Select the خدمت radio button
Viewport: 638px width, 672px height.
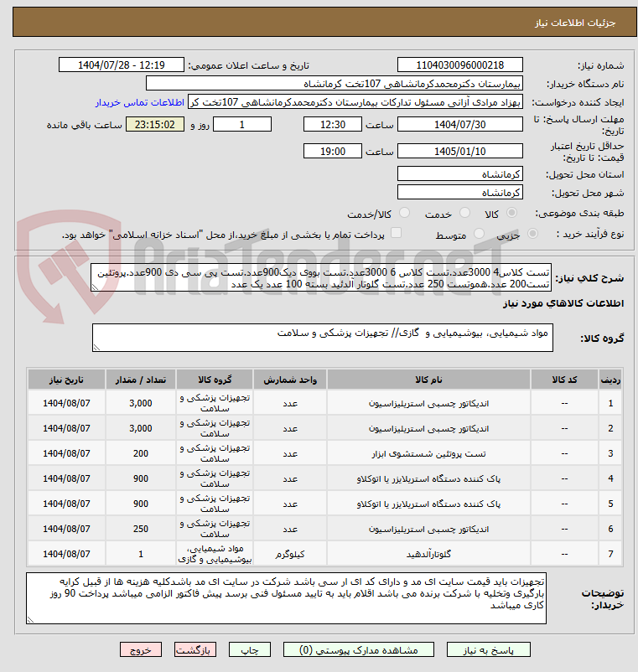point(464,213)
